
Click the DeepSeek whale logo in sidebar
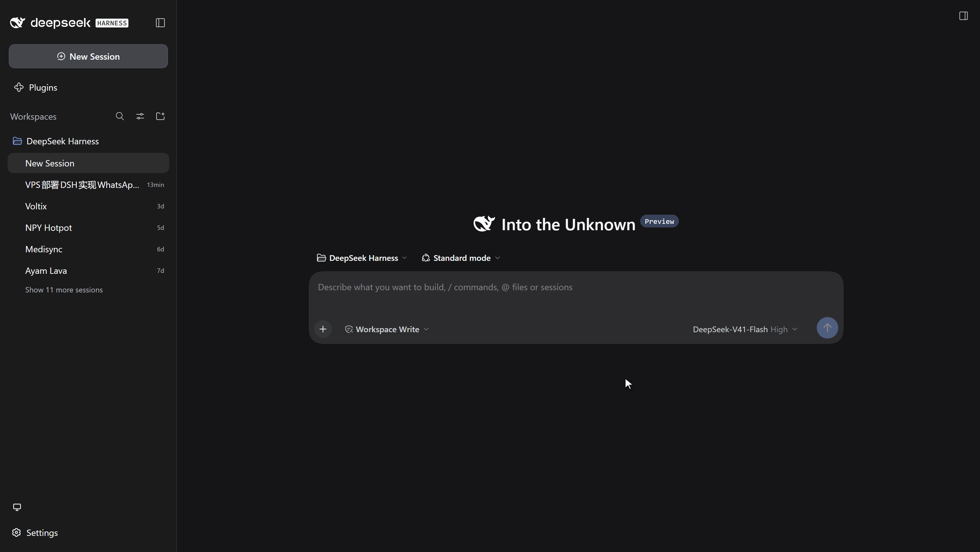click(17, 23)
